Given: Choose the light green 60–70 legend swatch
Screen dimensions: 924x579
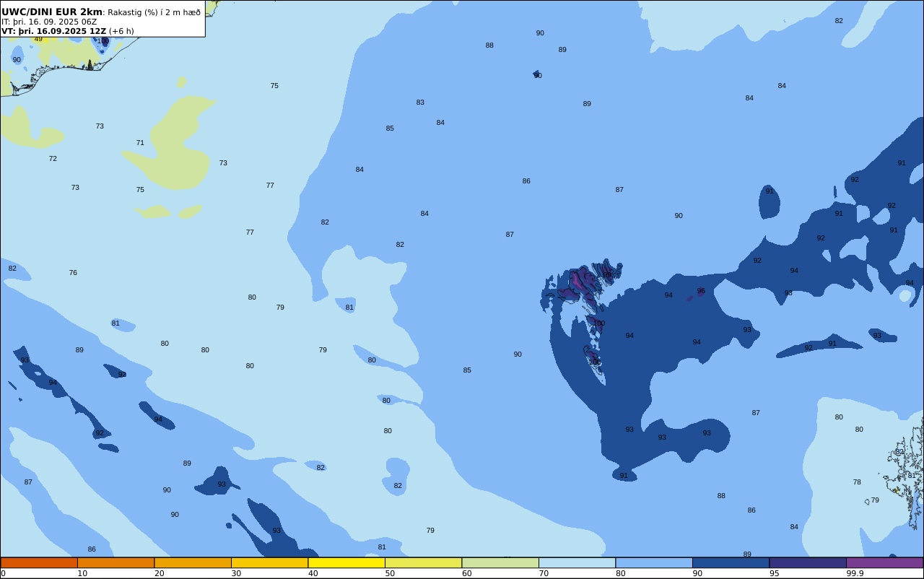Looking at the screenshot, I should pos(500,562).
